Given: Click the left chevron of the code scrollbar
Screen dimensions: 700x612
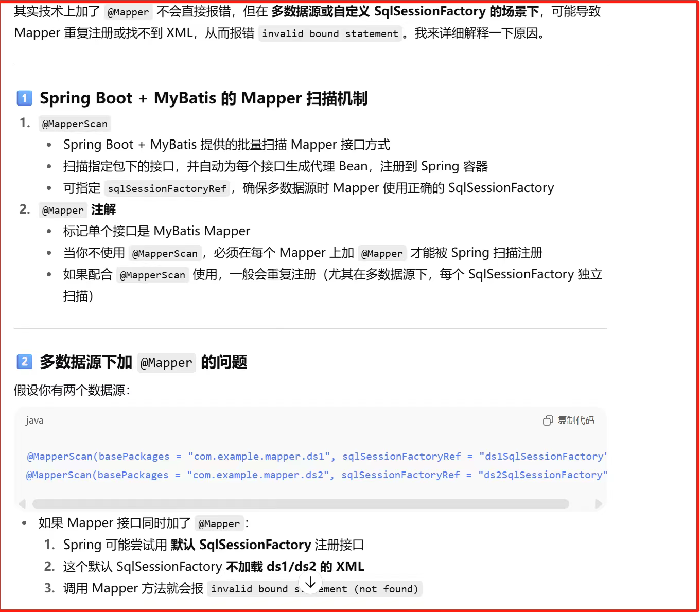Looking at the screenshot, I should [22, 504].
